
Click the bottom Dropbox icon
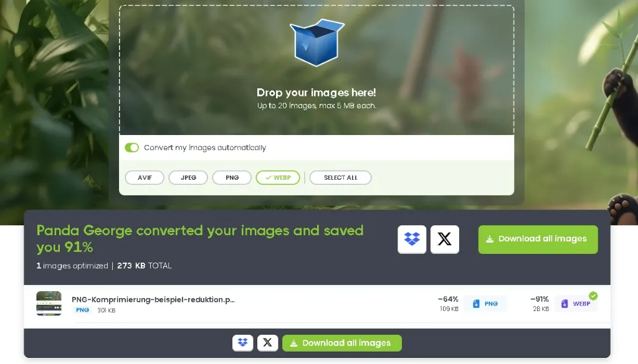coord(242,342)
